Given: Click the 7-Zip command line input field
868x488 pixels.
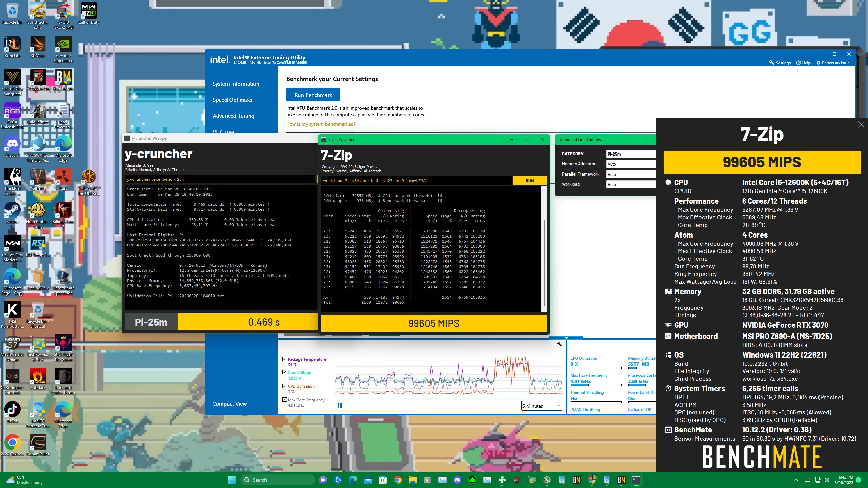Looking at the screenshot, I should coord(416,181).
